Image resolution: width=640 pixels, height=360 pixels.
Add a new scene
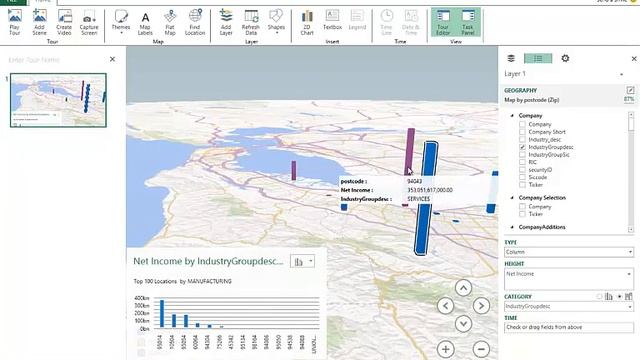40,22
